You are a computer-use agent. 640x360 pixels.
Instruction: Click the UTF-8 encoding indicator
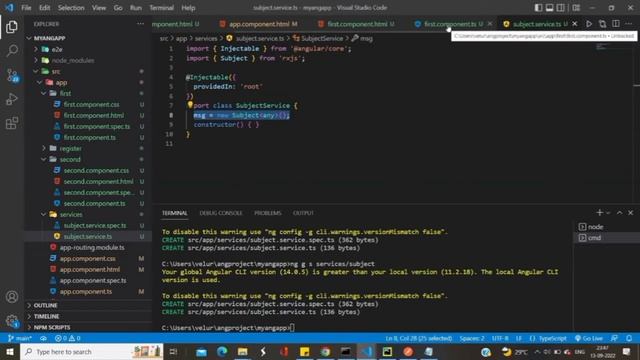[x=500, y=338]
